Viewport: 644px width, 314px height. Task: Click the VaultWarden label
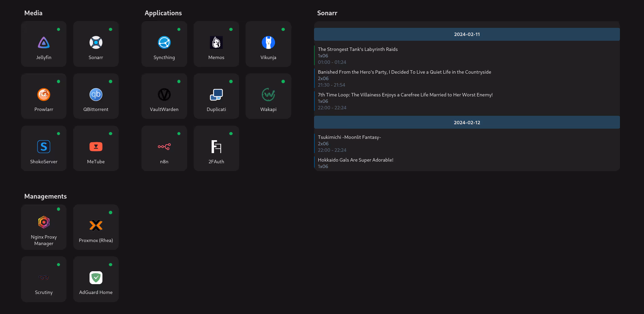(x=164, y=109)
